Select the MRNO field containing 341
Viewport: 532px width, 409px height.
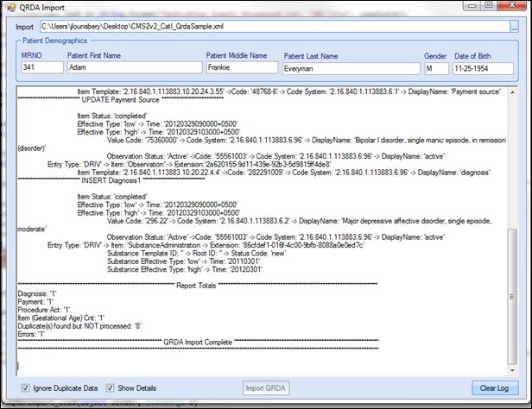pyautogui.click(x=40, y=67)
